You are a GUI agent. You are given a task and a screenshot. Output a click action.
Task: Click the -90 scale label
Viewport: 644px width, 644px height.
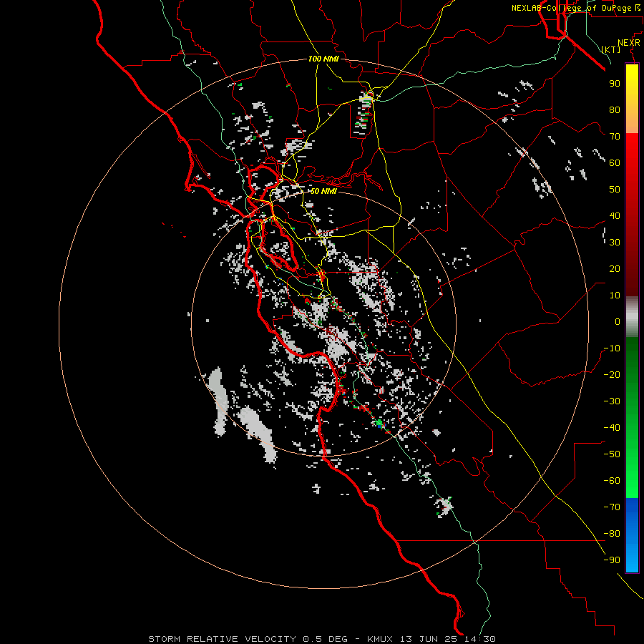pos(612,560)
